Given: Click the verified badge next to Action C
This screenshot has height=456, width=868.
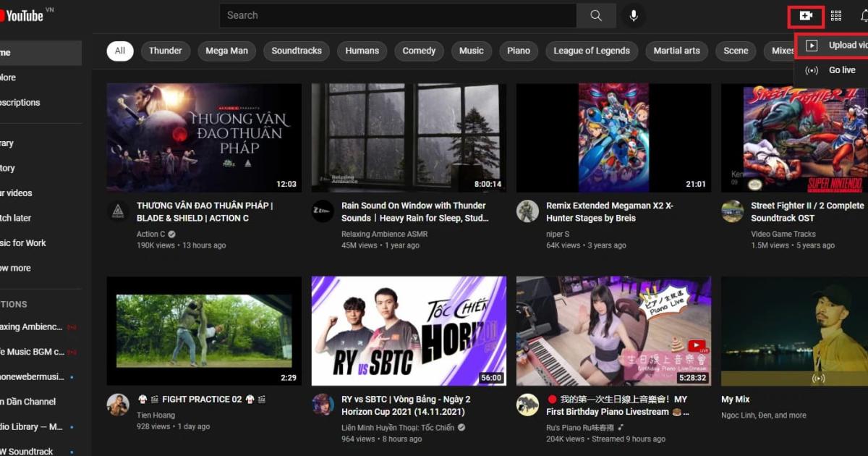Looking at the screenshot, I should tap(170, 234).
